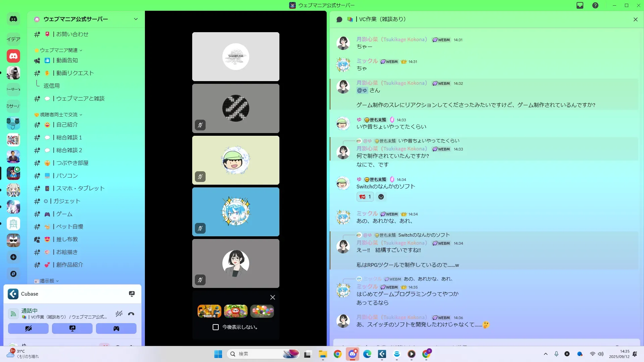Open the ゲーム channel
Image resolution: width=644 pixels, height=362 pixels.
64,214
